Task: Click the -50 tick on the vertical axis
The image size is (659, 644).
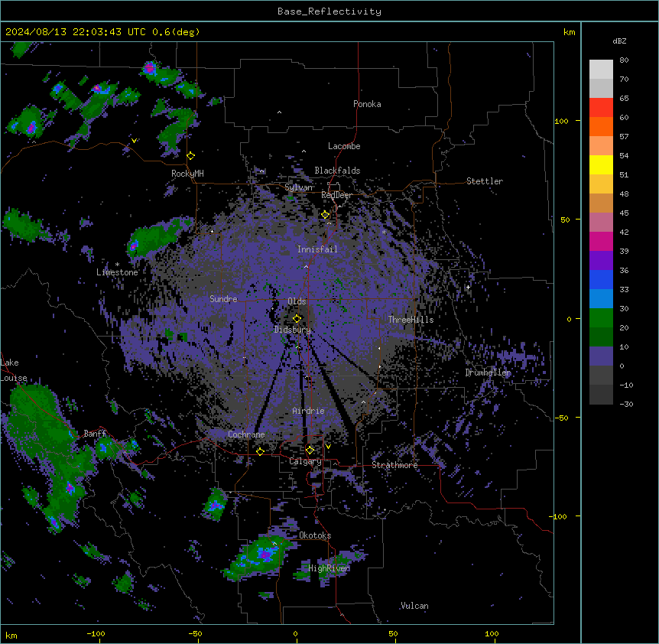Action: (x=561, y=418)
